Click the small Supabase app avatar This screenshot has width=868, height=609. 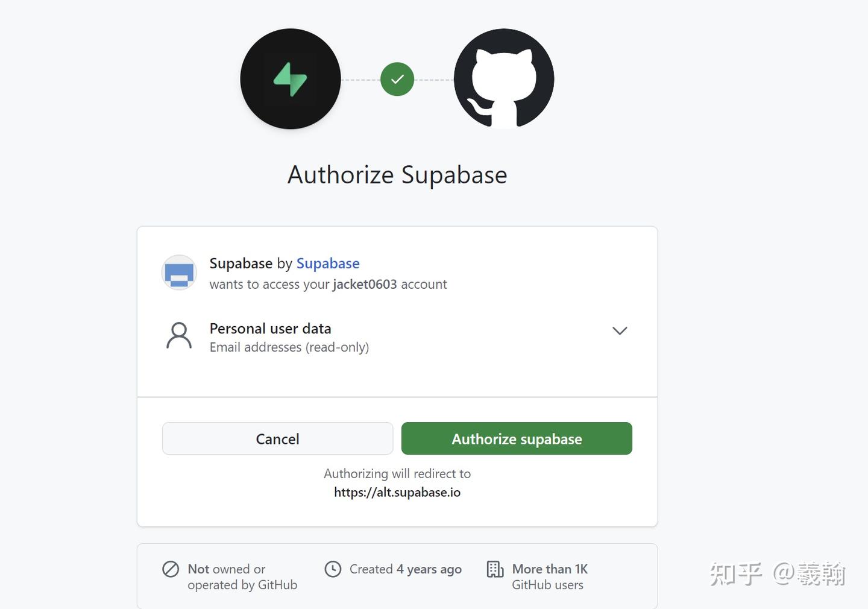(179, 273)
